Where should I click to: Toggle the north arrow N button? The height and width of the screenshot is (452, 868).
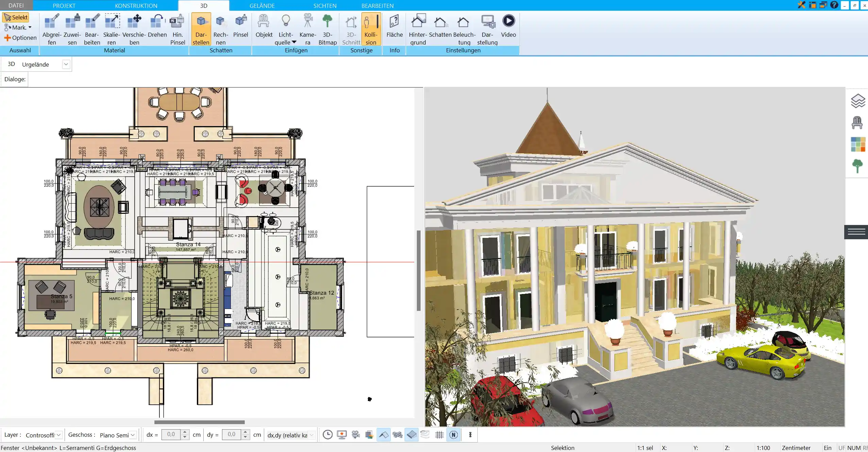(453, 435)
